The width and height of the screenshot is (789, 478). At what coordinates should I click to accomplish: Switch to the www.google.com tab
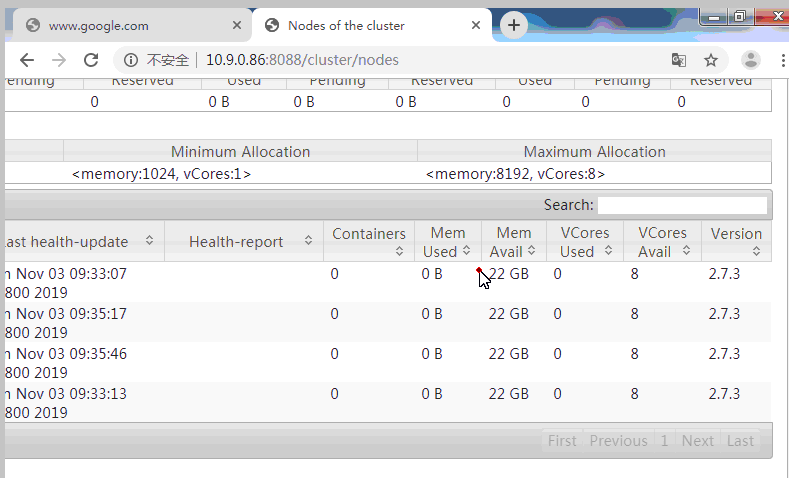click(x=120, y=26)
